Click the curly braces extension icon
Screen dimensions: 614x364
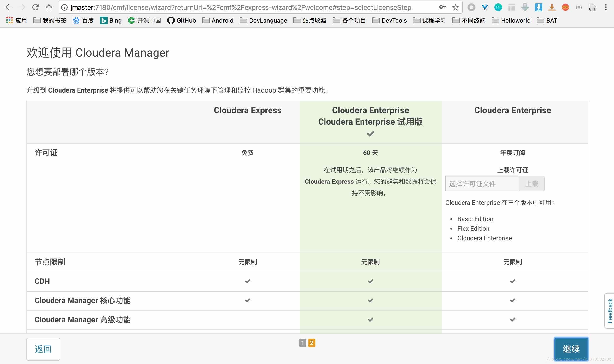pyautogui.click(x=579, y=7)
